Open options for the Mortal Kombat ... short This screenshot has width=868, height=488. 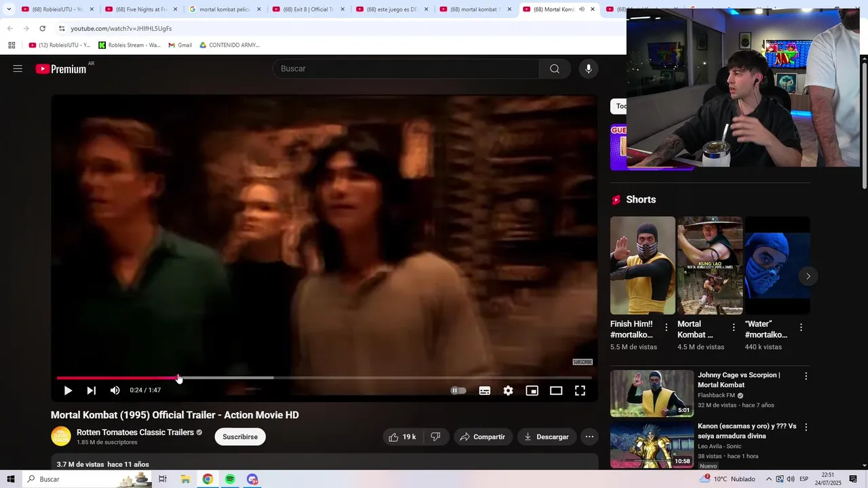733,327
